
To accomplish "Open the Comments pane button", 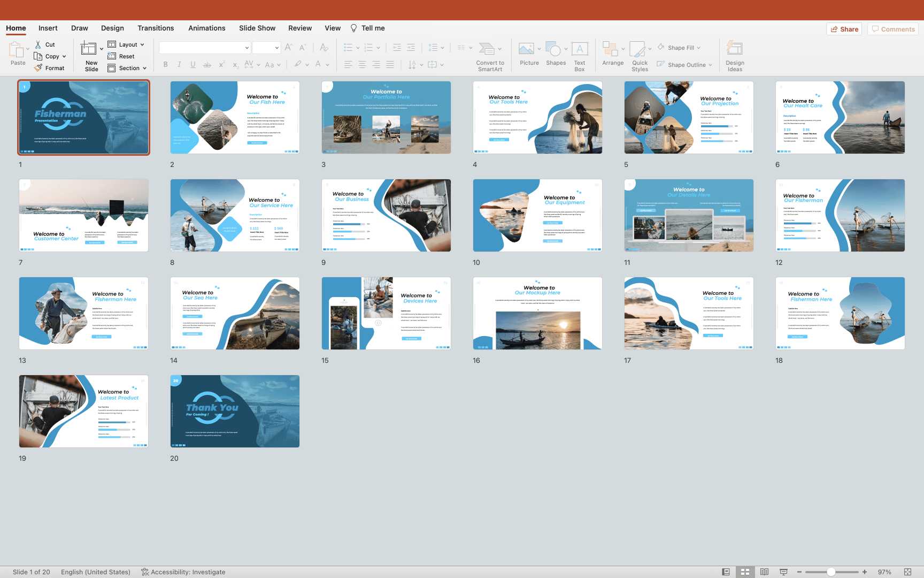I will click(x=893, y=29).
